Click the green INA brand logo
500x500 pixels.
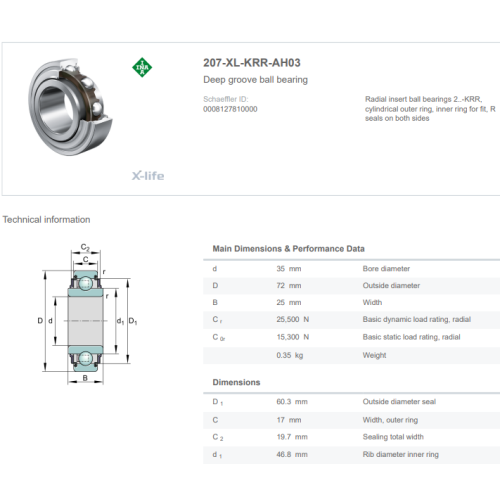pos(142,67)
